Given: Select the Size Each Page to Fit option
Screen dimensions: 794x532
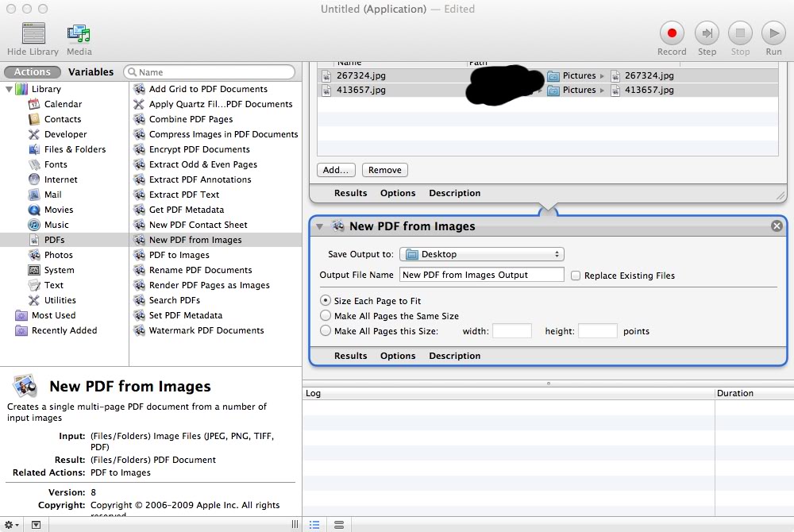Looking at the screenshot, I should pos(326,301).
